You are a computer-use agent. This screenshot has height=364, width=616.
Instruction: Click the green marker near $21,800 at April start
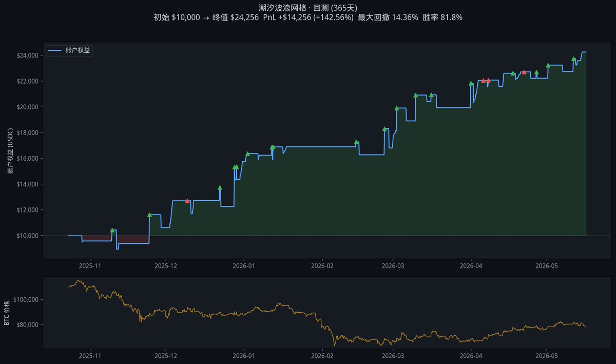(471, 84)
